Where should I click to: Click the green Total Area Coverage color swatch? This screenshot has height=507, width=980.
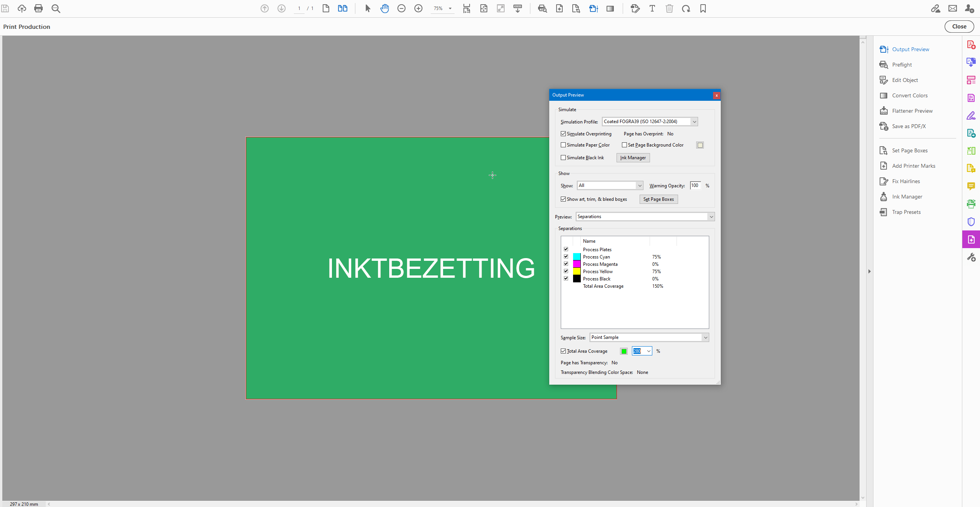click(x=624, y=351)
